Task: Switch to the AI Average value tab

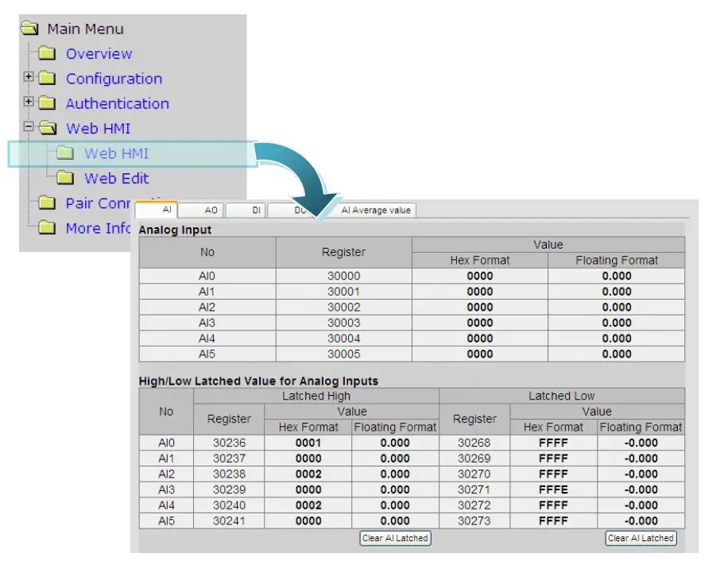Action: [376, 210]
